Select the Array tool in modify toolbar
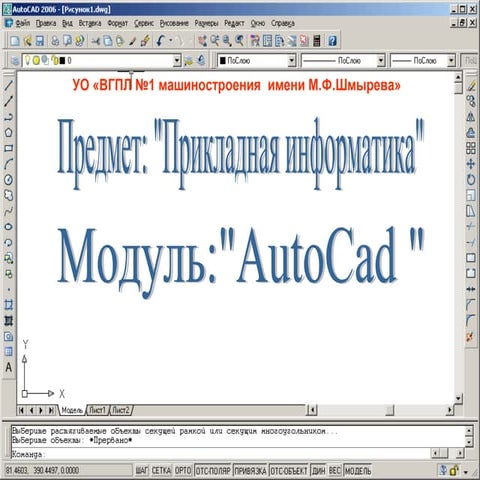The width and height of the screenshot is (480, 480). pos(471,148)
